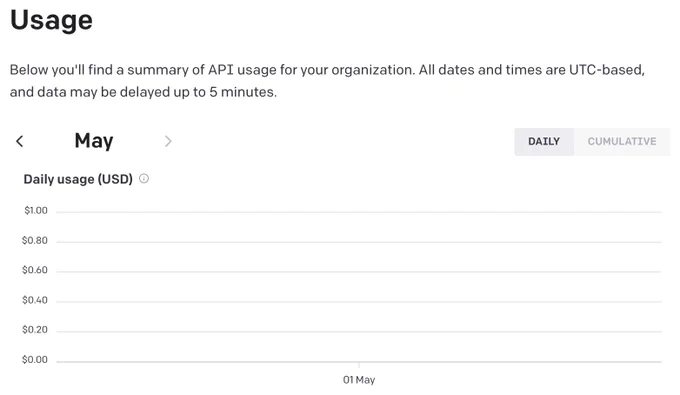Click the Daily usage (USD) label

pos(78,179)
